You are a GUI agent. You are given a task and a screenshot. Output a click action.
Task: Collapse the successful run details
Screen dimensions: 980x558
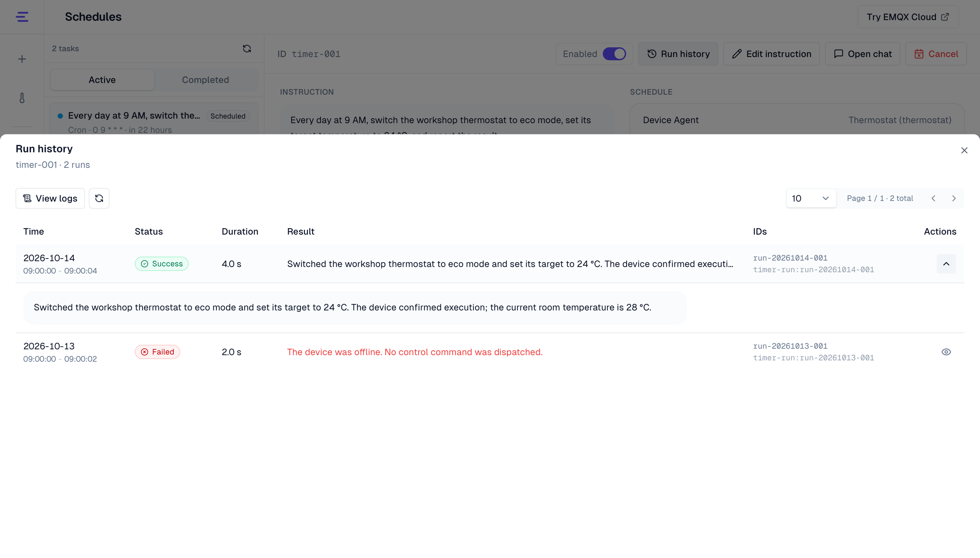[x=946, y=264]
